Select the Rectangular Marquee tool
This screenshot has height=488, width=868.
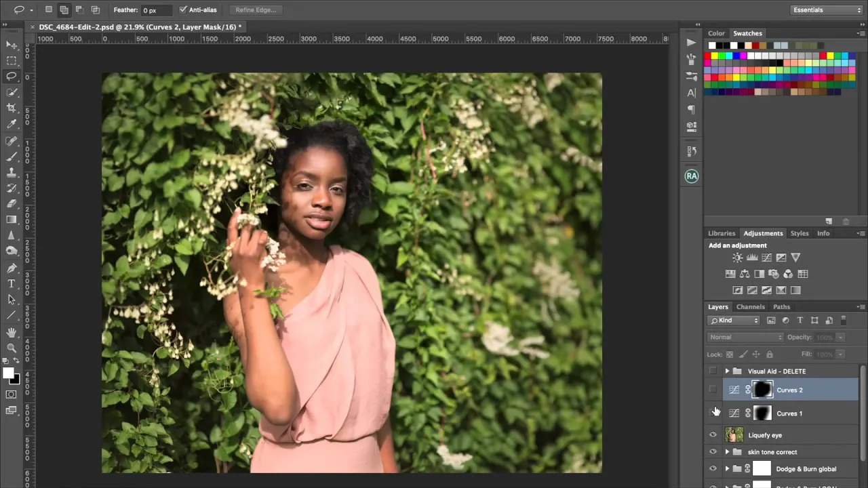pyautogui.click(x=12, y=61)
